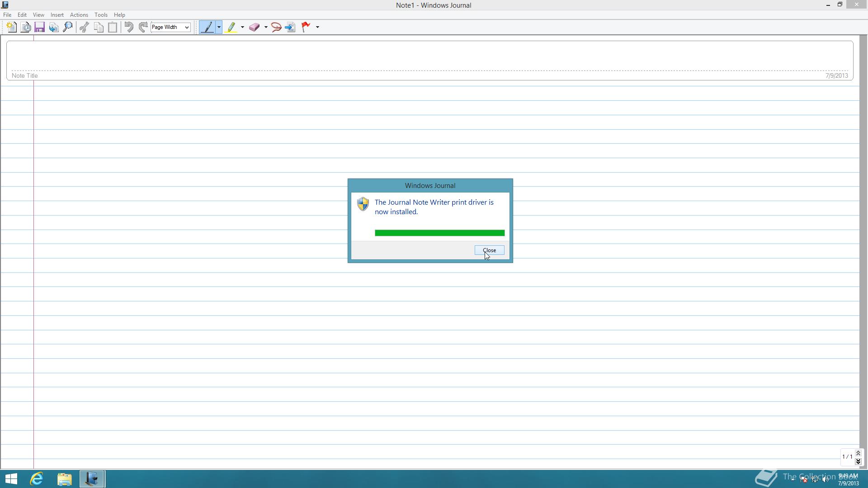Open the Pen settings dropdown arrow
This screenshot has width=868, height=488.
coord(219,27)
